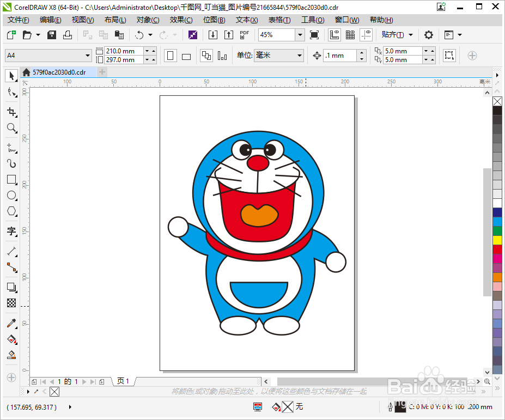The image size is (505, 420).
Task: Toggle Show Rulers
Action: point(334,35)
